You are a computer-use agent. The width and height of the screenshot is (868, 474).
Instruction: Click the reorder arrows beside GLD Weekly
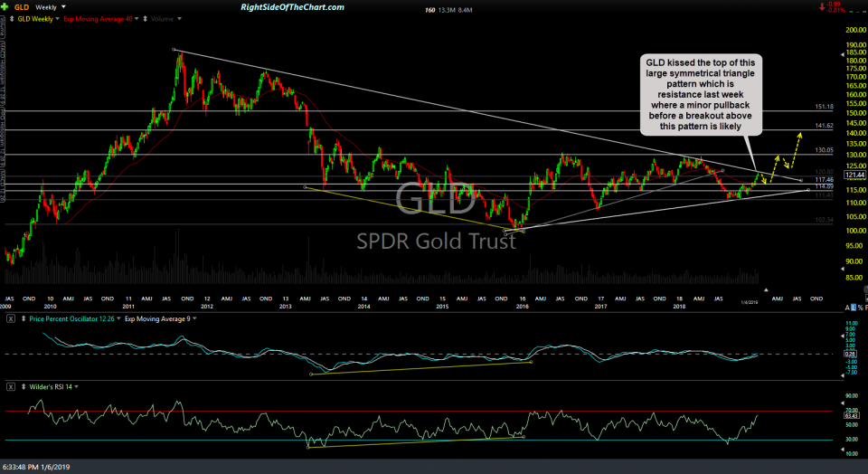(x=12, y=19)
